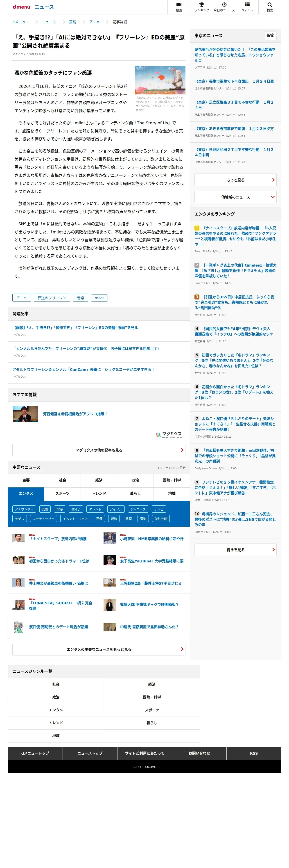
Task: Open エンタメの主要なニュースをもっと見る
Action: pyautogui.click(x=99, y=649)
